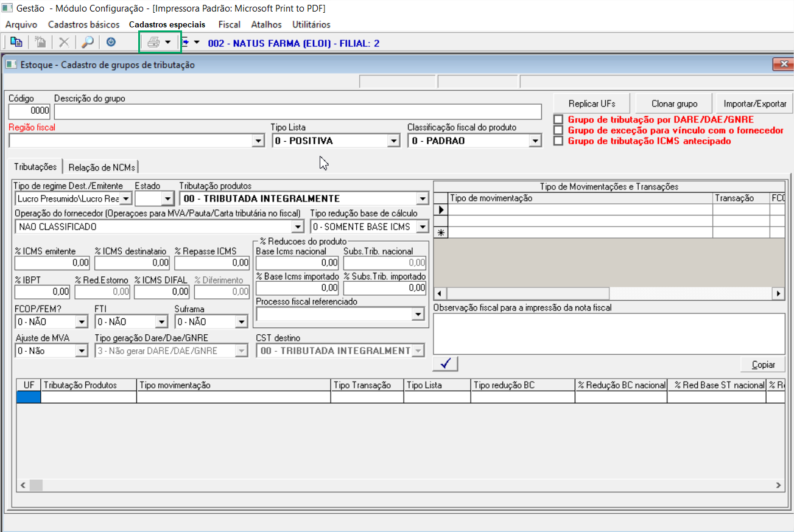Image resolution: width=794 pixels, height=532 pixels.
Task: Click the Tipo Transação column header
Action: tap(368, 385)
